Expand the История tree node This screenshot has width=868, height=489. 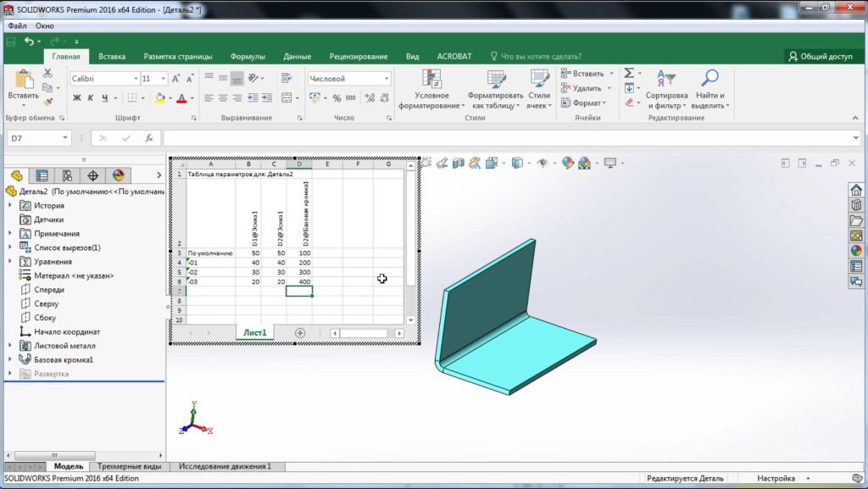pyautogui.click(x=10, y=205)
